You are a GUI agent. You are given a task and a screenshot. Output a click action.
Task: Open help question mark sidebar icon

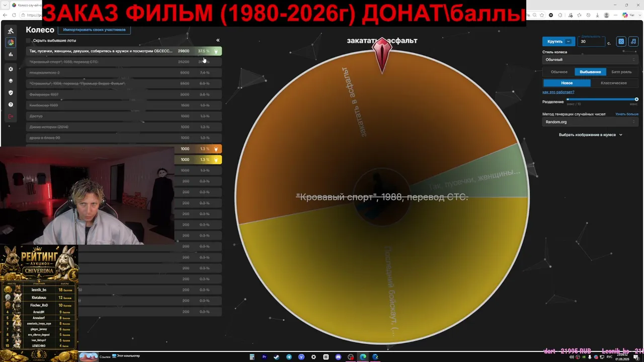pos(11,105)
